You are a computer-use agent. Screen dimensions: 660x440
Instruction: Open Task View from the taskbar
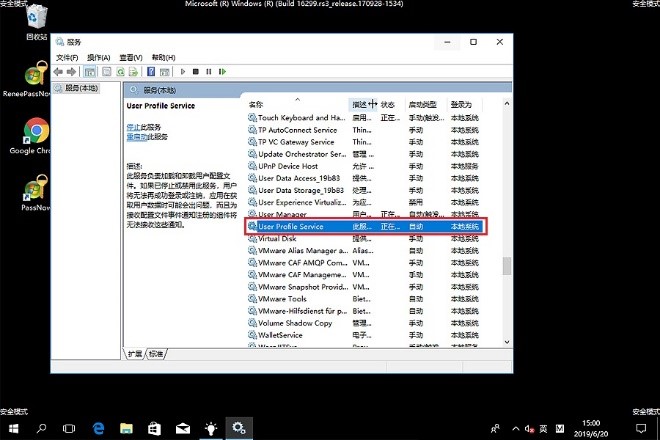[69, 429]
